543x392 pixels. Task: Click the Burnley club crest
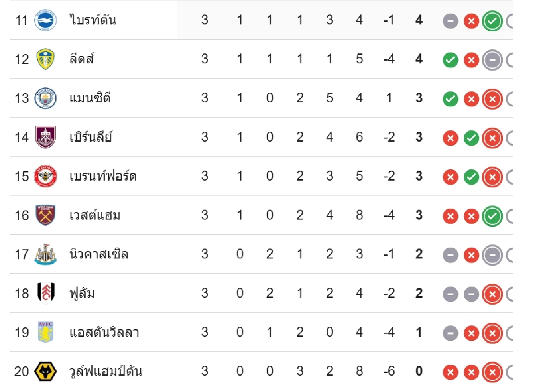(x=46, y=137)
